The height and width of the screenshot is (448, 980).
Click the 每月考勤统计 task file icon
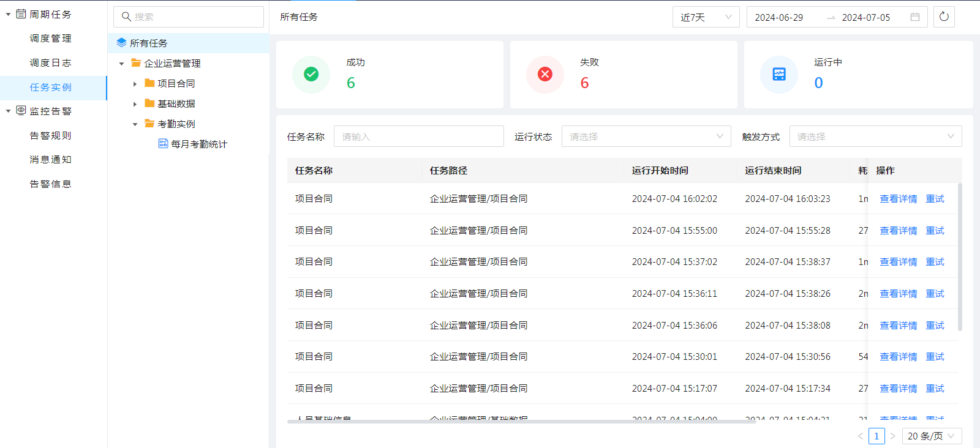[163, 144]
